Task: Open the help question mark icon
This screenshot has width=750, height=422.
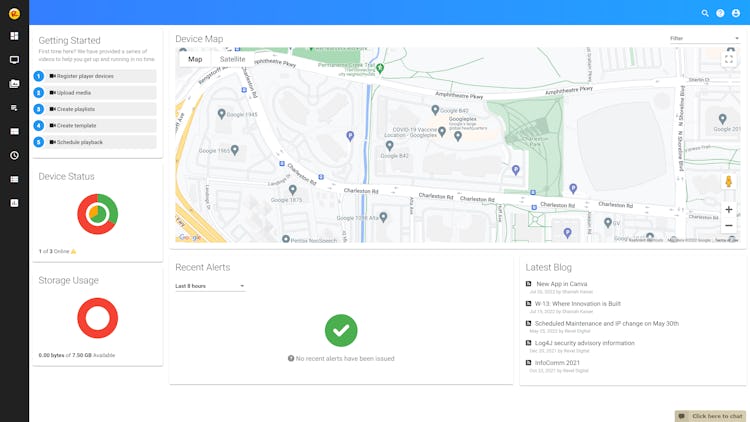Action: tap(720, 13)
